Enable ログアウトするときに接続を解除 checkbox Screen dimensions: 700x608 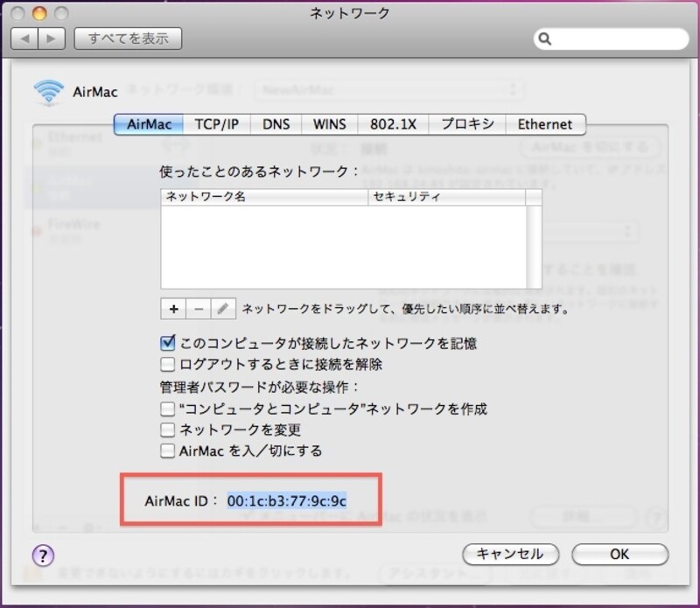coord(167,364)
